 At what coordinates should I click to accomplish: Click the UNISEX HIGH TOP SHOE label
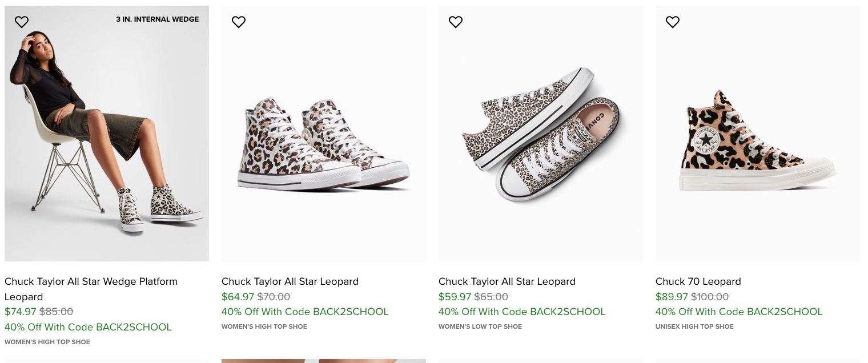(694, 327)
